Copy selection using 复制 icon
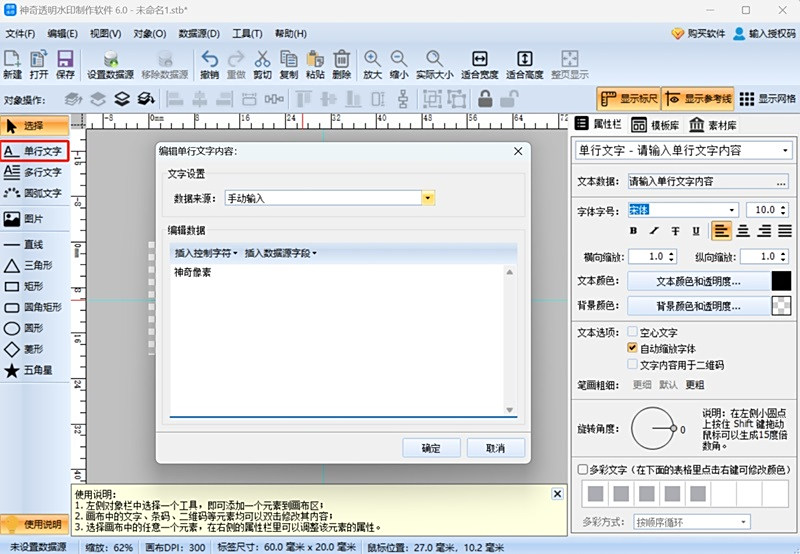This screenshot has width=800, height=554. click(289, 64)
